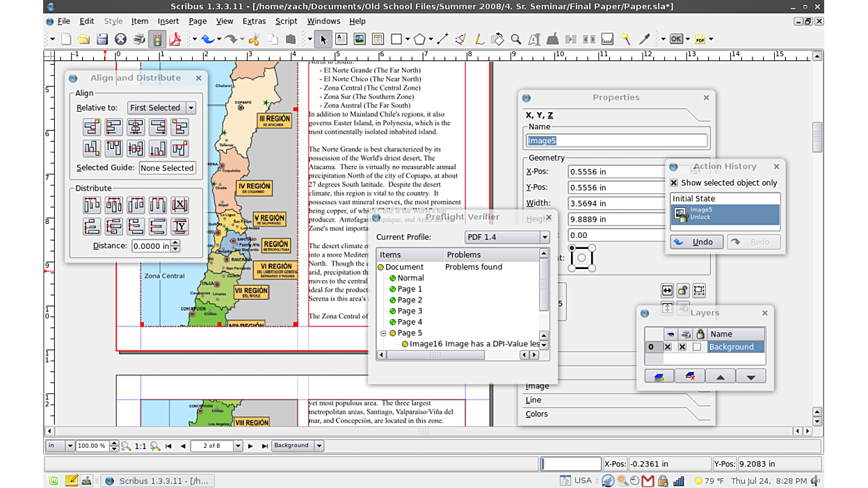The width and height of the screenshot is (868, 488).
Task: Open the Relative to dropdown
Action: (x=161, y=108)
